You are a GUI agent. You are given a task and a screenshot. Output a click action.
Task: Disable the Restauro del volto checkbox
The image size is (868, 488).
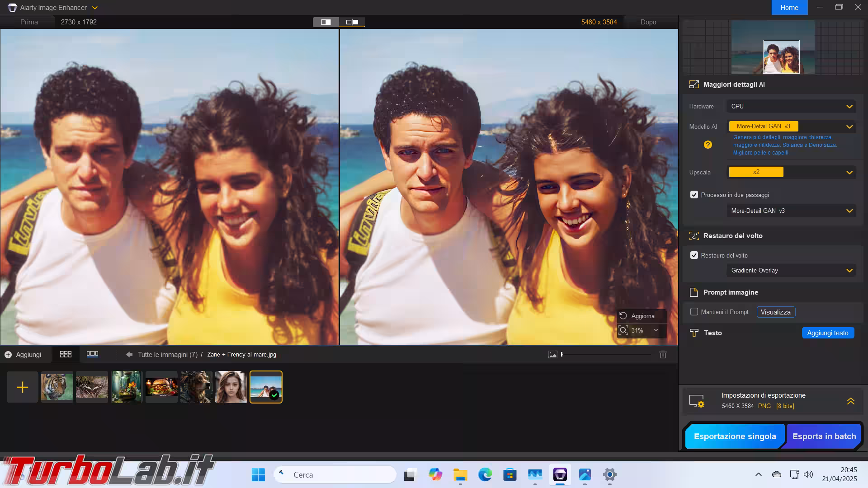694,255
